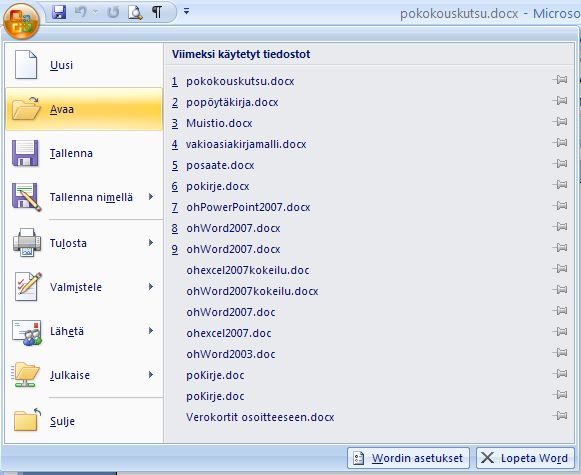581x475 pixels.
Task: Pin pokokouskutsu.docx to the recent list
Action: (560, 80)
